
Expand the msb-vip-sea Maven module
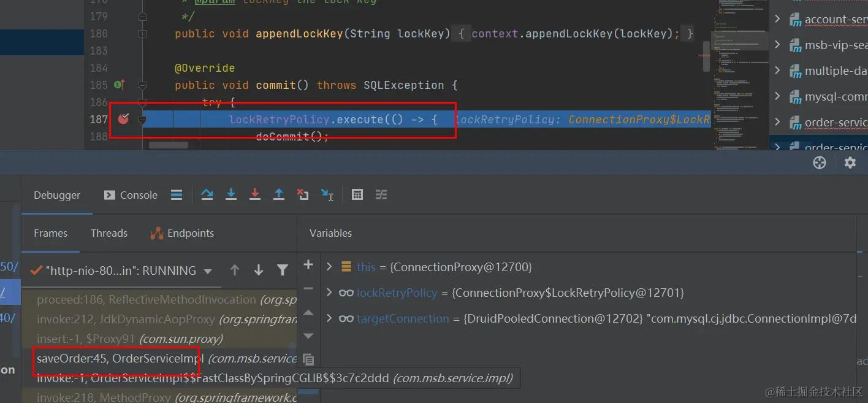[x=777, y=45]
